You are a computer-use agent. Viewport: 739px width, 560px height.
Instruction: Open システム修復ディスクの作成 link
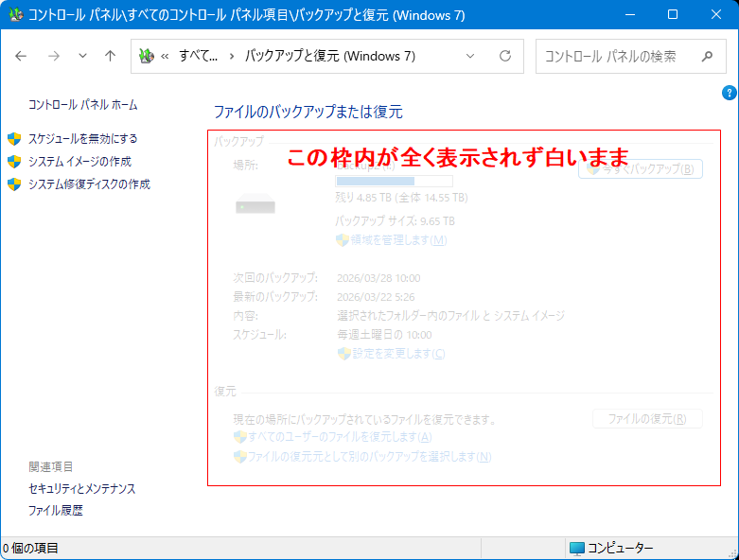click(89, 184)
